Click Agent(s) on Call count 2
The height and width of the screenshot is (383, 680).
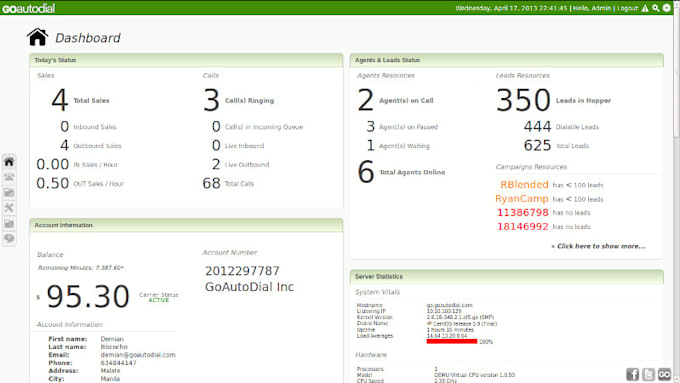click(x=366, y=100)
